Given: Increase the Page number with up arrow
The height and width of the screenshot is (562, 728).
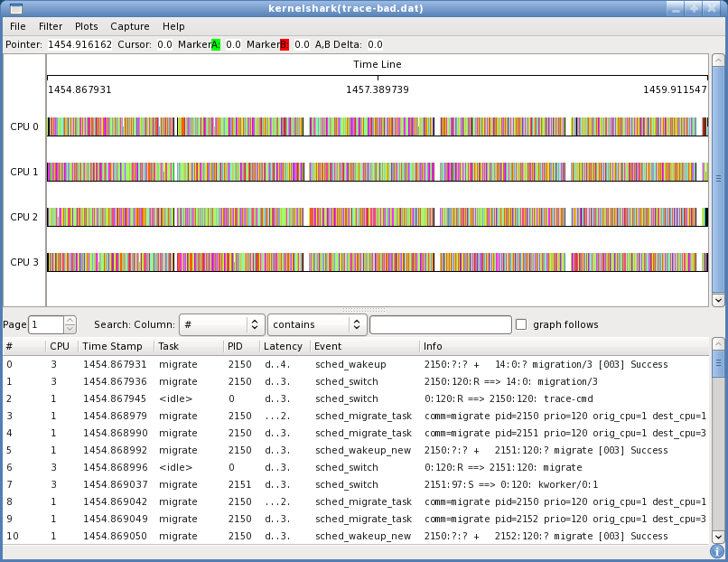Looking at the screenshot, I should tap(70, 320).
